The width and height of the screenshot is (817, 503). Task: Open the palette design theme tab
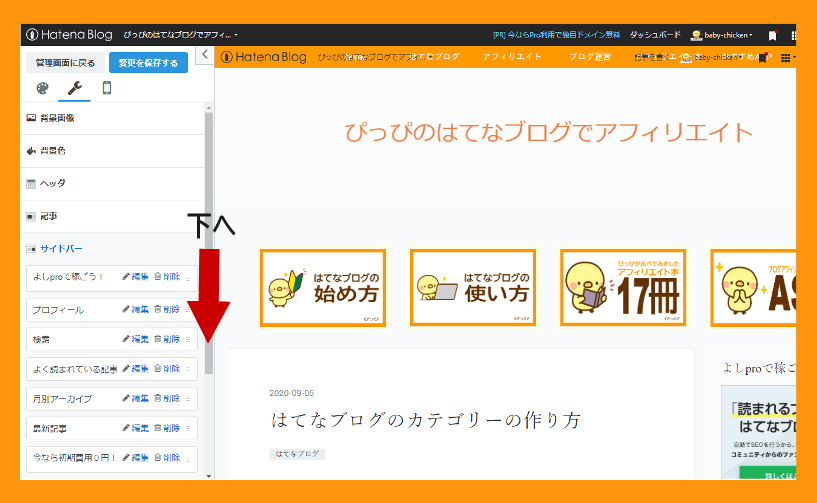click(42, 88)
